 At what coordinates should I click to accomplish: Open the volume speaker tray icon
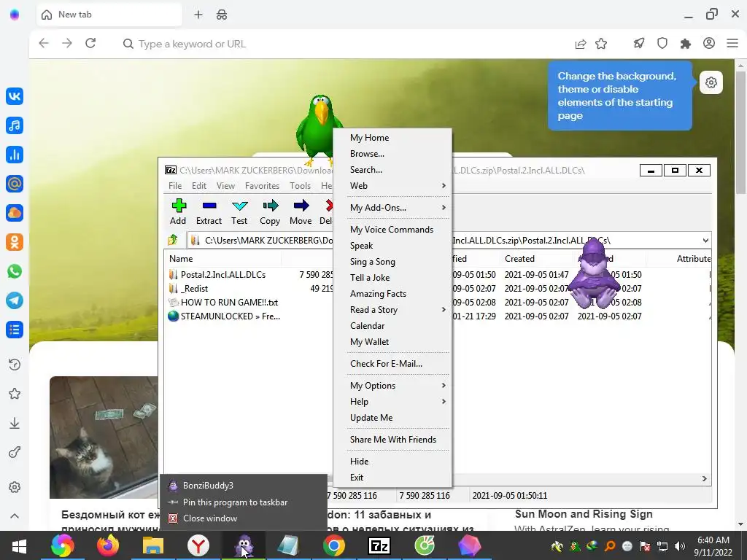(679, 546)
